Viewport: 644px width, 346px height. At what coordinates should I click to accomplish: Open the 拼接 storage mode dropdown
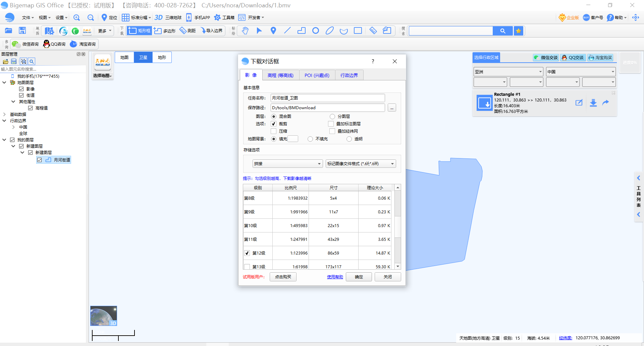287,164
